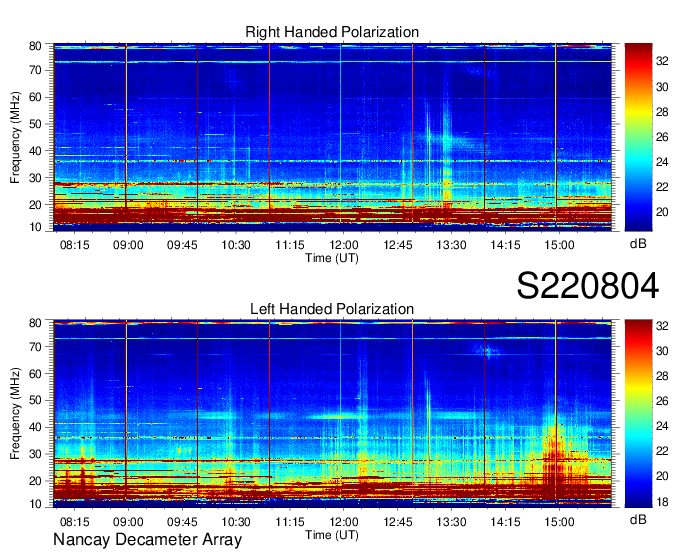Click the 12:45 time tick of Right Handed plot

(x=398, y=245)
